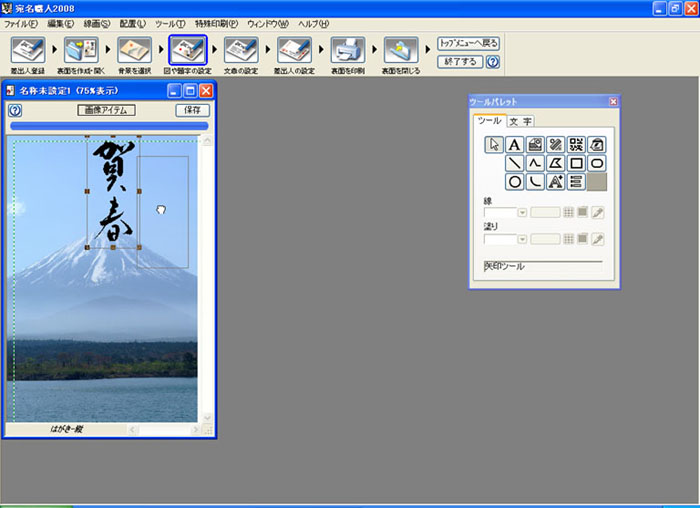This screenshot has height=508, width=700.
Task: Choose the circle shape tool
Action: pyautogui.click(x=515, y=181)
